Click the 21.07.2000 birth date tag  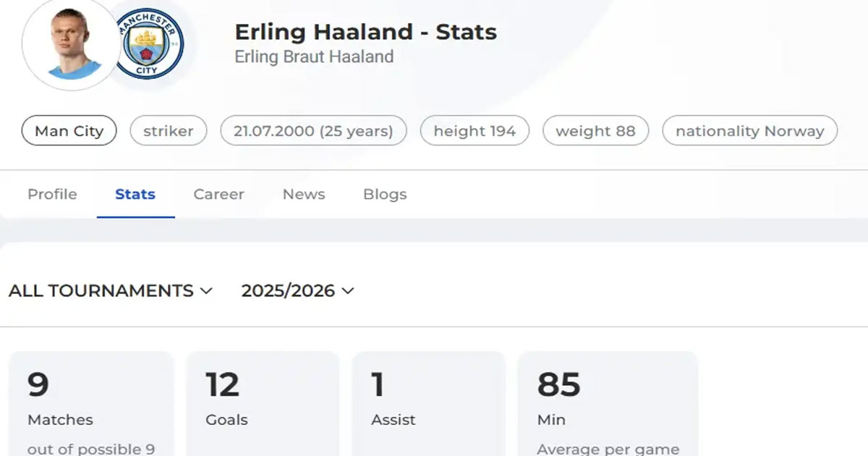pyautogui.click(x=313, y=131)
